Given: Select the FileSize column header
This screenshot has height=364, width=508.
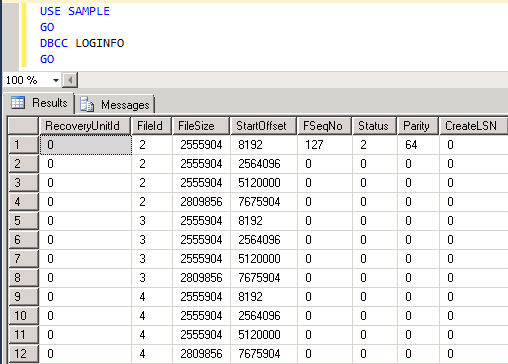Looking at the screenshot, I should tap(201, 126).
